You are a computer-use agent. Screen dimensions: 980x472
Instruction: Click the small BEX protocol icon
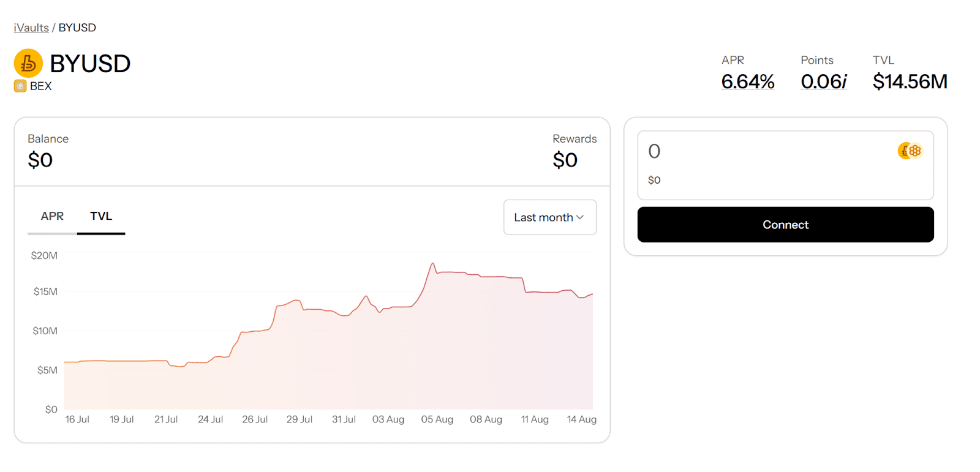click(x=20, y=86)
